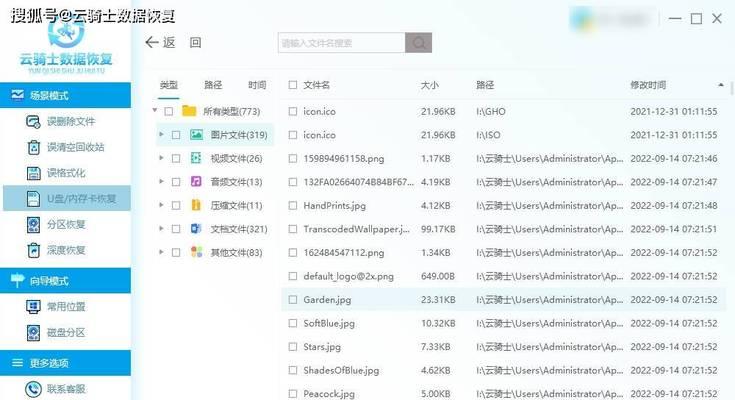Tick checkbox for ShadesOfBlue.jpg
This screenshot has width=735, height=400.
point(293,370)
